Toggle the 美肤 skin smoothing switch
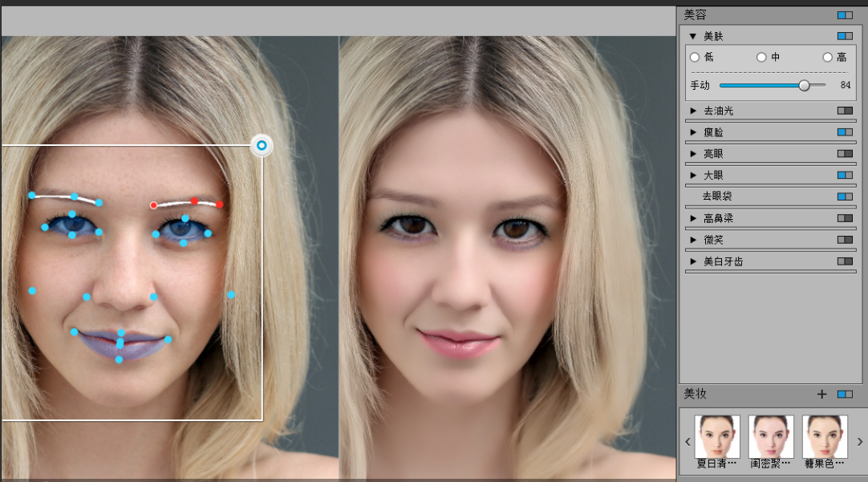 click(845, 36)
